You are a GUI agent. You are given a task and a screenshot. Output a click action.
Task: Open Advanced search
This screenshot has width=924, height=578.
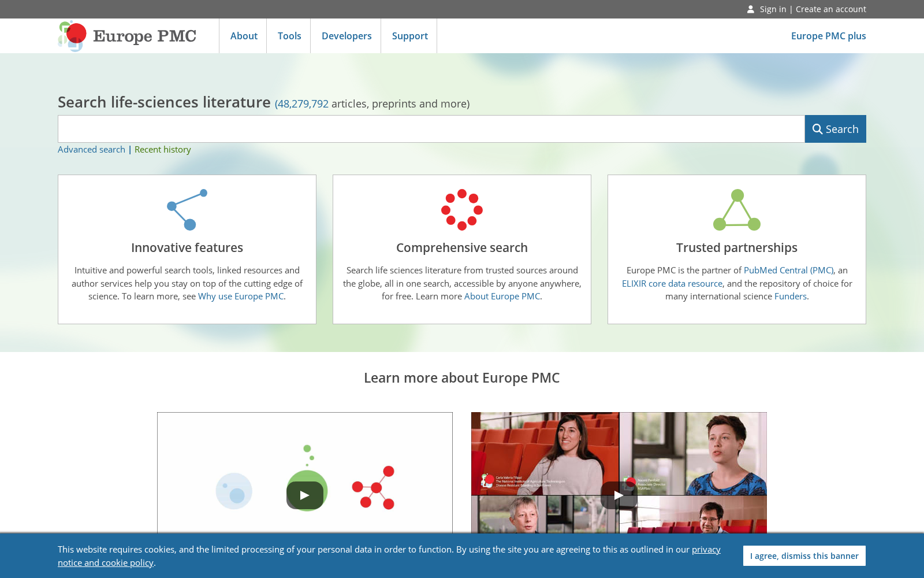point(91,149)
